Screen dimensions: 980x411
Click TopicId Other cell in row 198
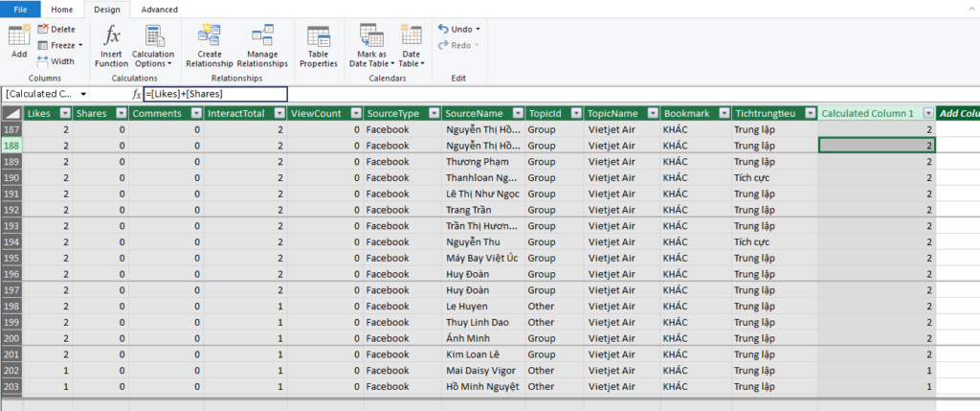pyautogui.click(x=554, y=307)
